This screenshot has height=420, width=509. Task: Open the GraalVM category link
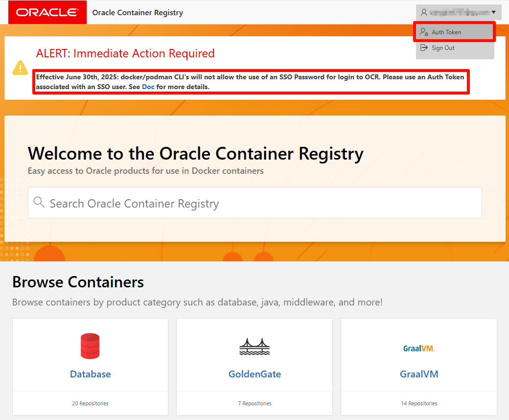click(419, 374)
